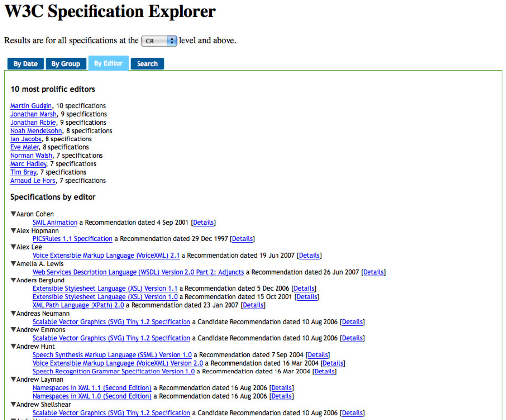Collapse the Andrew Shellshear entry
Screen dimensions: 506x420
[x=13, y=404]
